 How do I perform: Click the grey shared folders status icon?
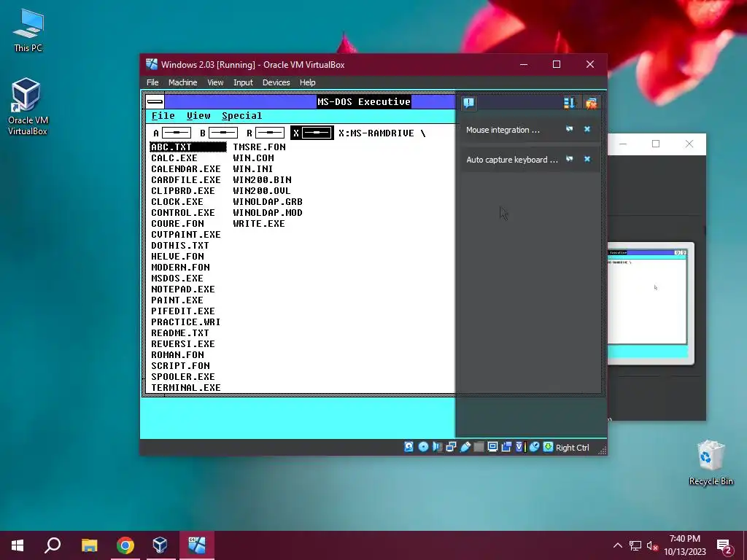479,447
